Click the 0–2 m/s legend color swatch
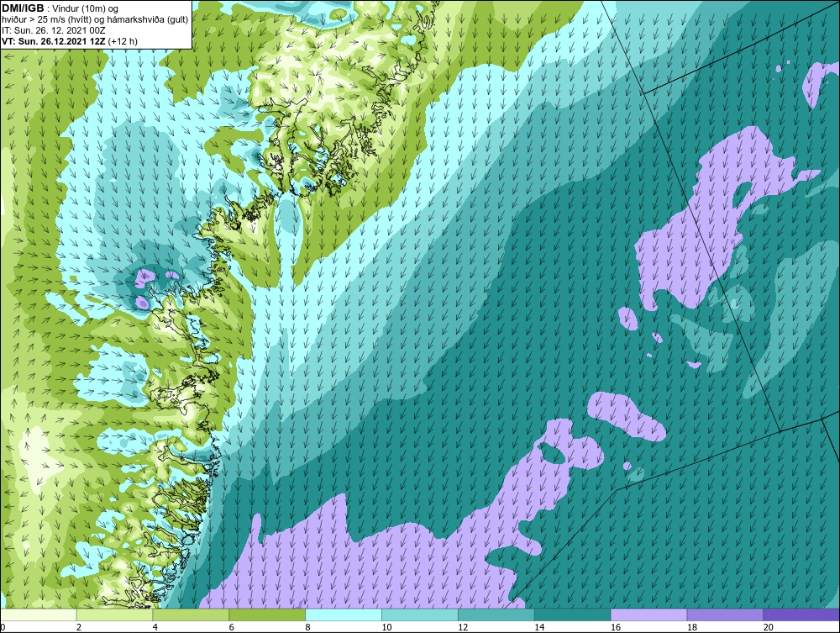Image resolution: width=840 pixels, height=633 pixels. coord(39,615)
